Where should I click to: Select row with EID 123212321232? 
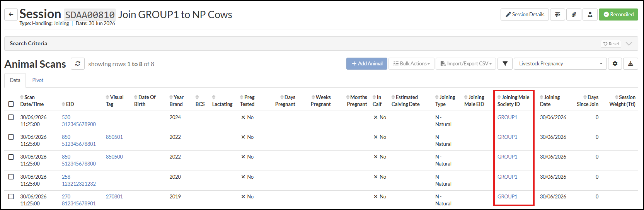(11, 177)
